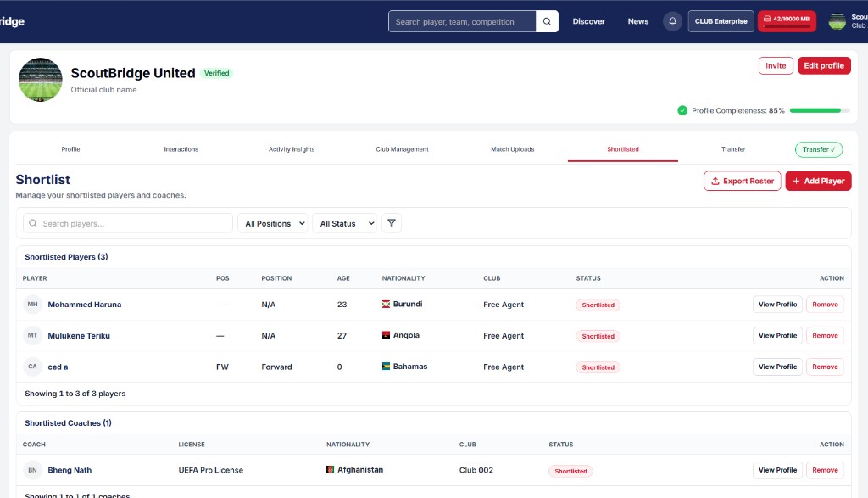Click the Verified badge
The width and height of the screenshot is (868, 498).
point(216,73)
